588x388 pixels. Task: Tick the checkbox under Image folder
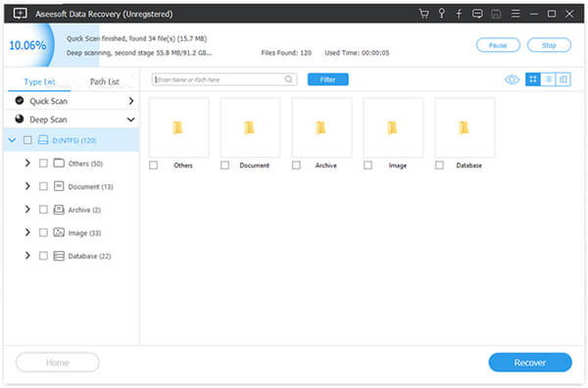[x=367, y=165]
